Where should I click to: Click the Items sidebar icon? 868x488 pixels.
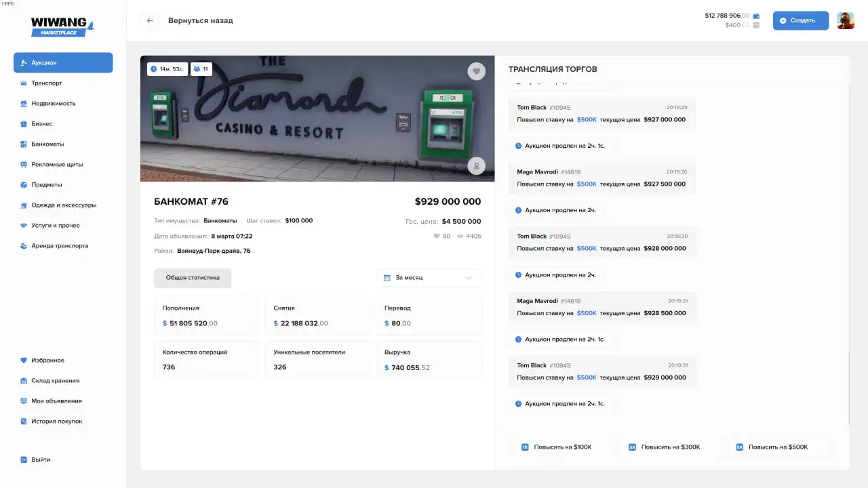(x=24, y=185)
